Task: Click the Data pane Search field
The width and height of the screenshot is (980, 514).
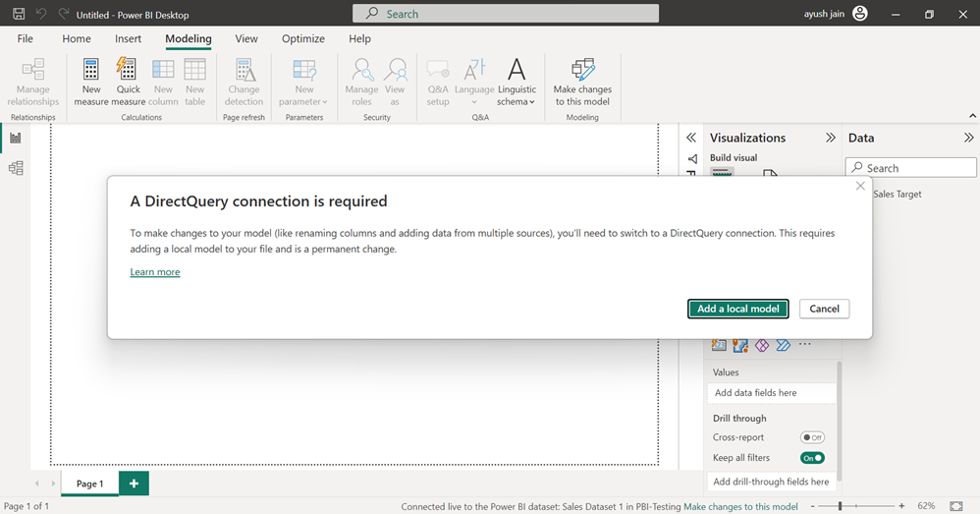Action: (910, 168)
